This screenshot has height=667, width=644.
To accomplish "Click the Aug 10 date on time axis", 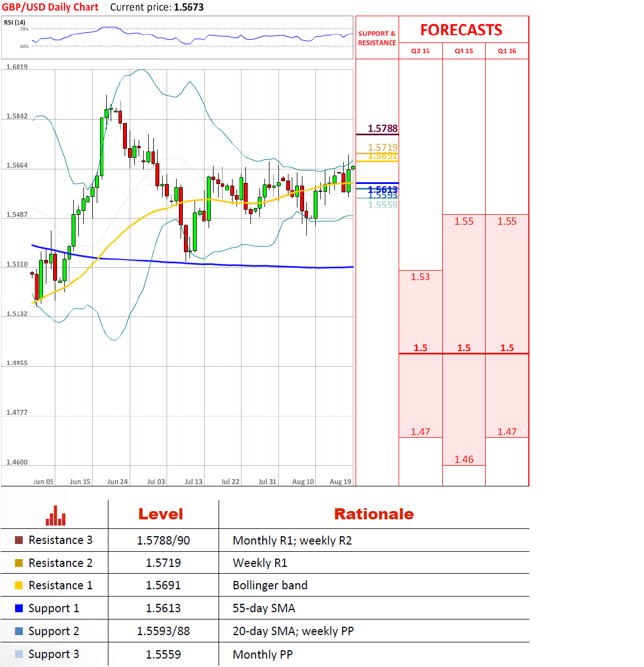I will point(303,481).
